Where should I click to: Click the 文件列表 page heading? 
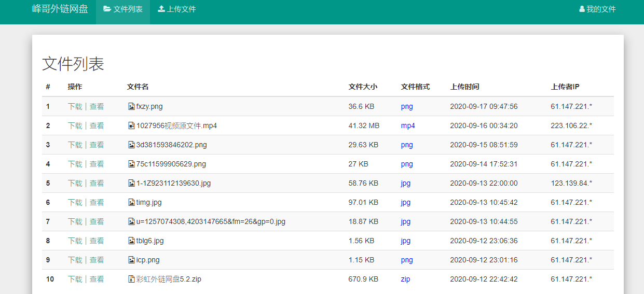73,64
